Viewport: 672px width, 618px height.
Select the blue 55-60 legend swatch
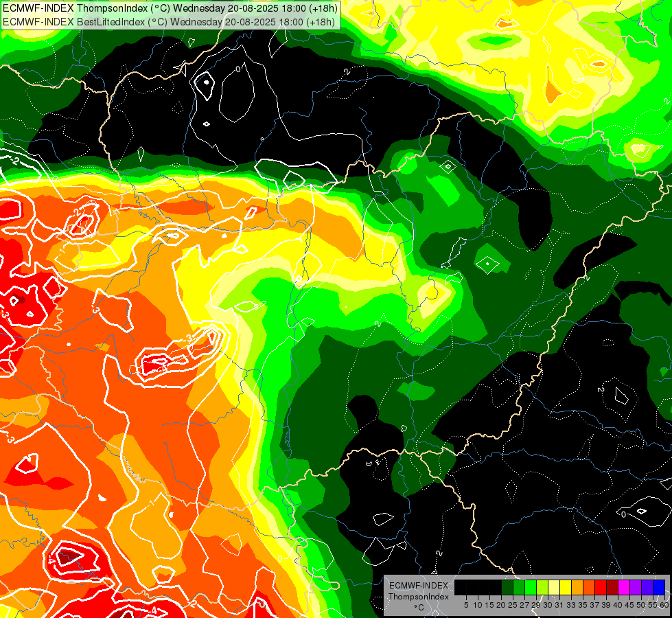[x=659, y=587]
